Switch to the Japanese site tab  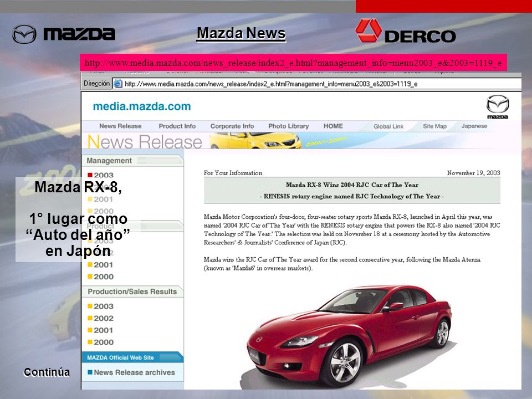474,126
